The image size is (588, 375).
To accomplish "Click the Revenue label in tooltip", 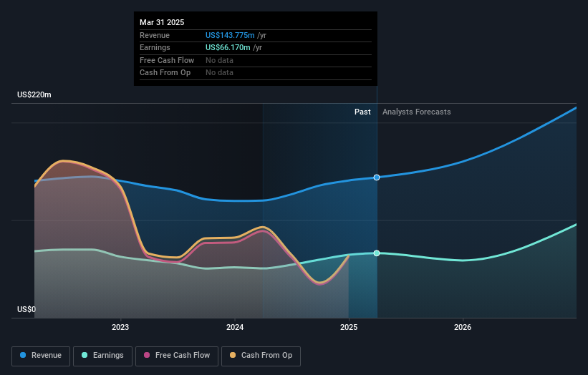I will click(155, 35).
